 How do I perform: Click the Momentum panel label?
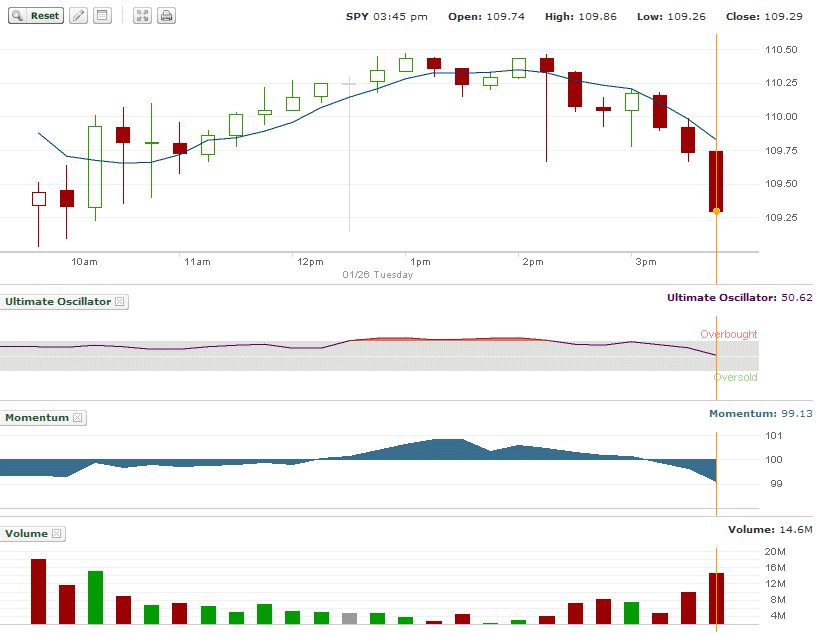pos(37,417)
